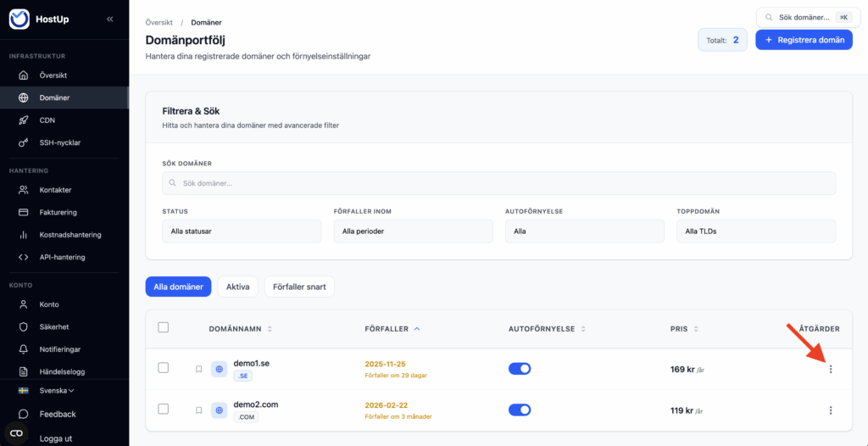Switch to the Aktiva tab
Screen dimensions: 868x446
(x=237, y=287)
